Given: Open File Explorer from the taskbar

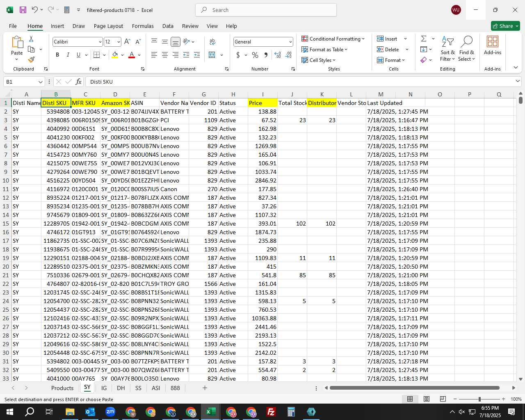Looking at the screenshot, I should coord(70,412).
